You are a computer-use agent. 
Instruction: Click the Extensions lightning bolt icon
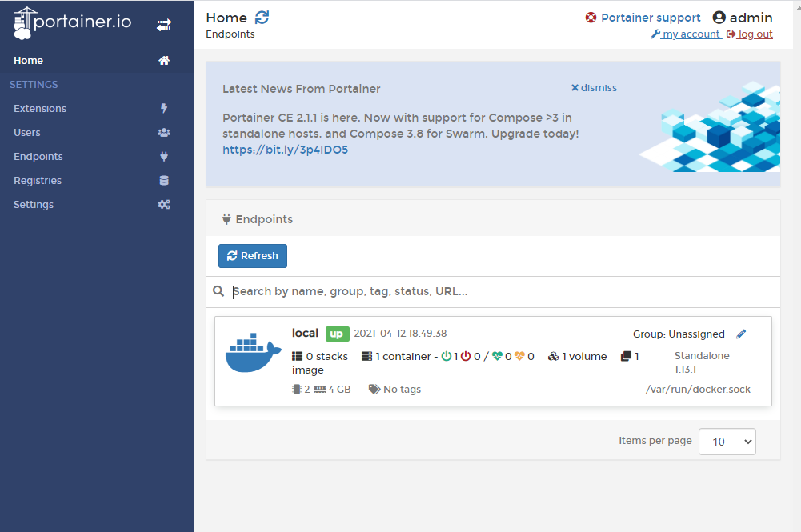[164, 108]
